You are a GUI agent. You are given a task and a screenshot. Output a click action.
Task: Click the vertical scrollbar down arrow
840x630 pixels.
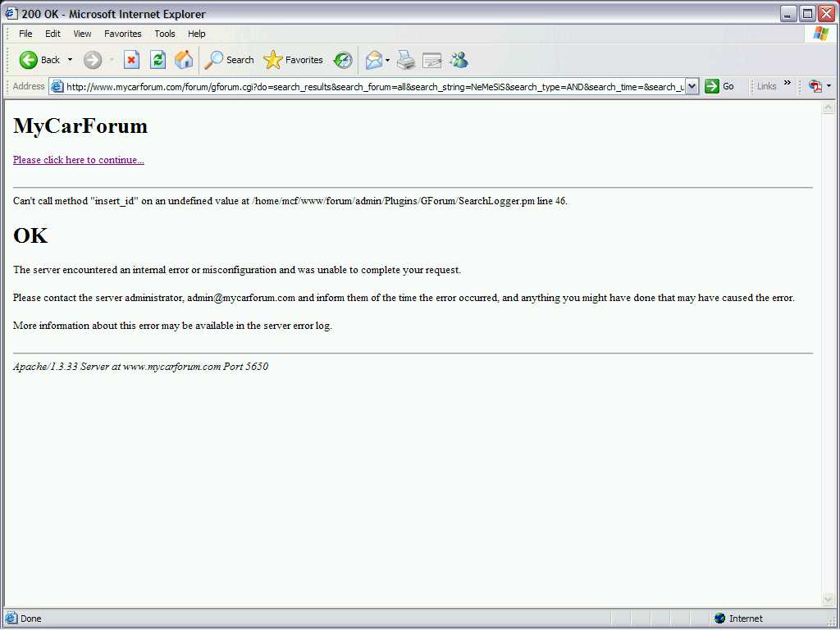(828, 600)
